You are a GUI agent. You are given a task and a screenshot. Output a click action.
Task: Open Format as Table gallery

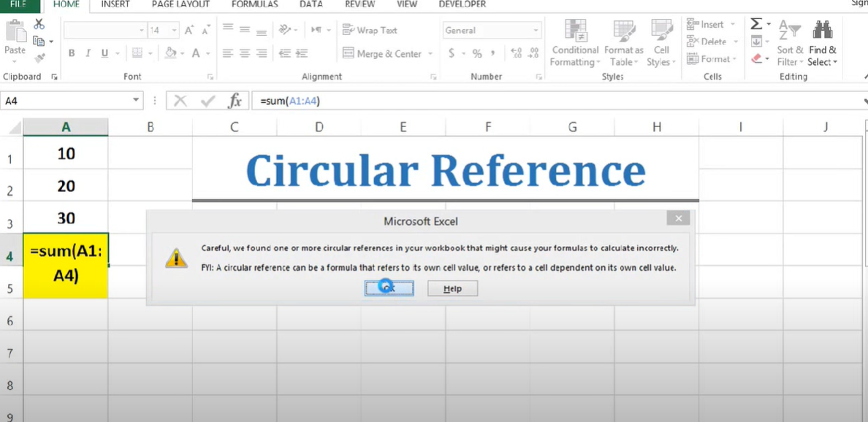click(624, 43)
